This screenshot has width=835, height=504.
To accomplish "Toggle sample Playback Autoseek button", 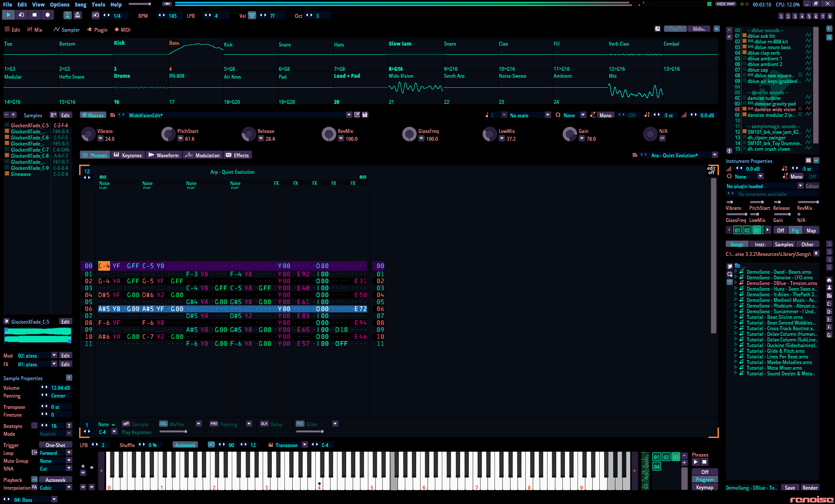I will (x=56, y=480).
